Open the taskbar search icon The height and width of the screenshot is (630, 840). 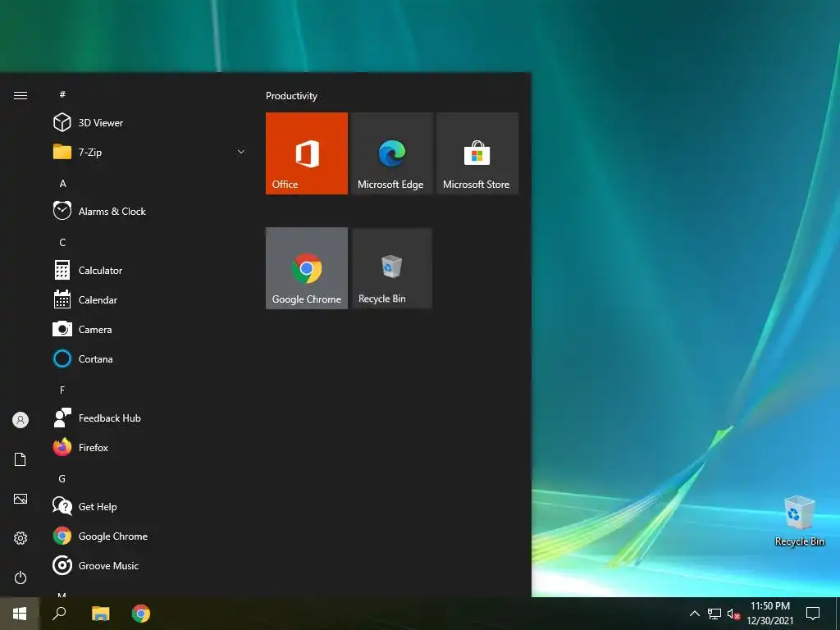[59, 614]
